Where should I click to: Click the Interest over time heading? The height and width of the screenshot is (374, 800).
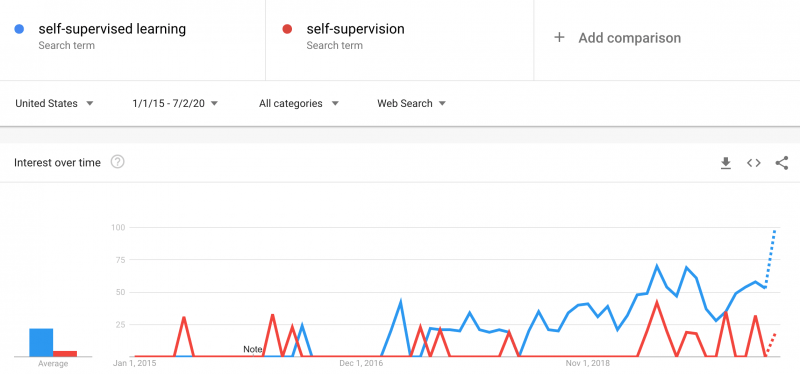[x=57, y=163]
